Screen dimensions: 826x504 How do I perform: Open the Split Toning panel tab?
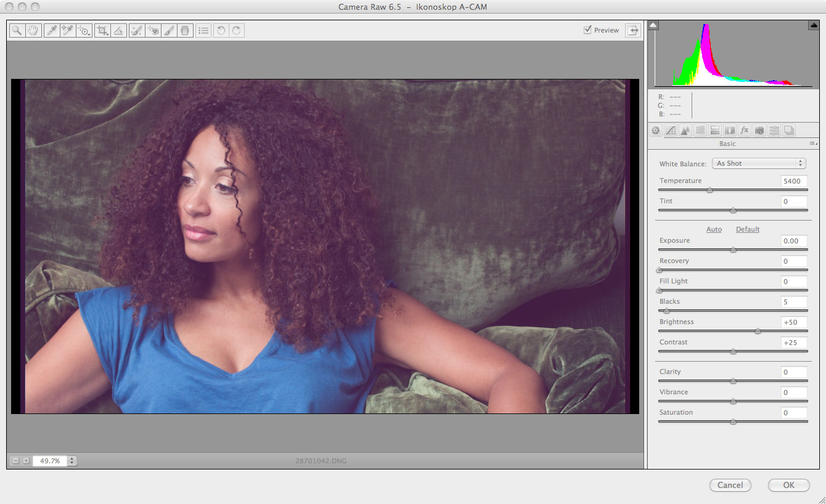coord(714,130)
